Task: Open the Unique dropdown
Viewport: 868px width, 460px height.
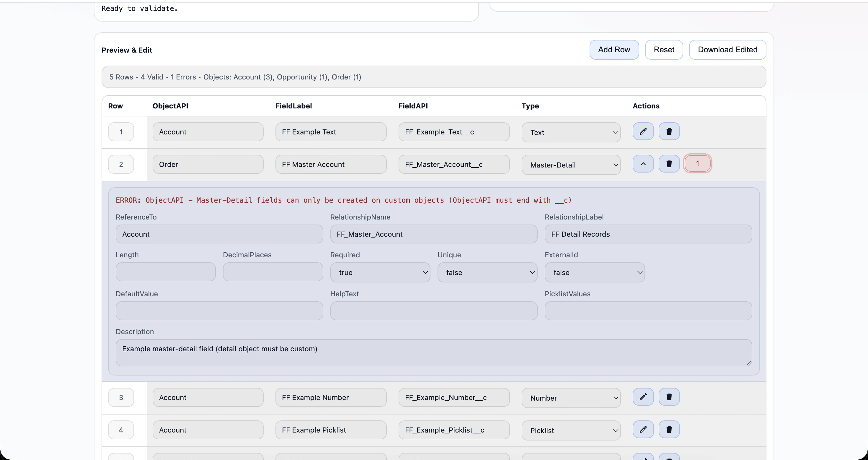Action: (487, 272)
